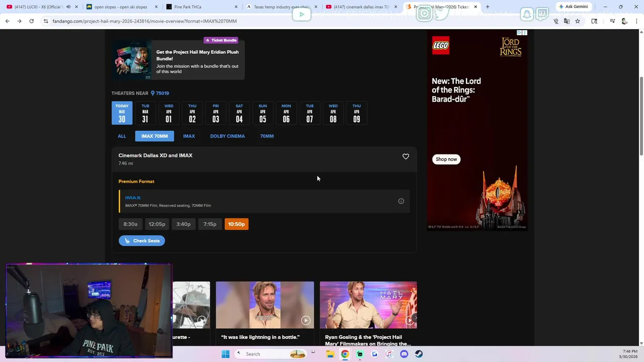Choose the 10:50p showtime
Screen dimensions: 644x362
pos(236,224)
